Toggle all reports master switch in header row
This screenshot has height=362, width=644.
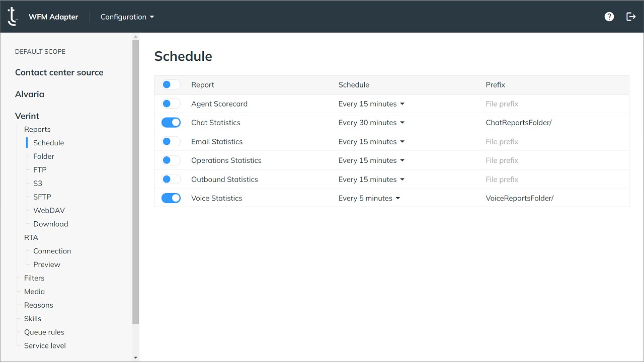pos(171,85)
